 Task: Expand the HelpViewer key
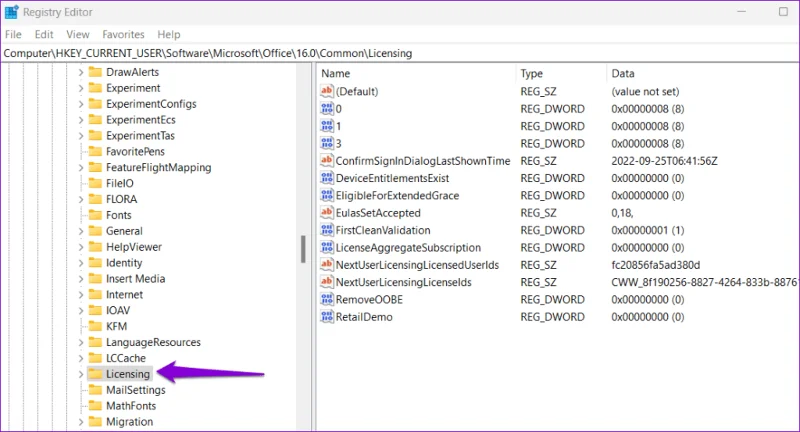click(x=81, y=247)
